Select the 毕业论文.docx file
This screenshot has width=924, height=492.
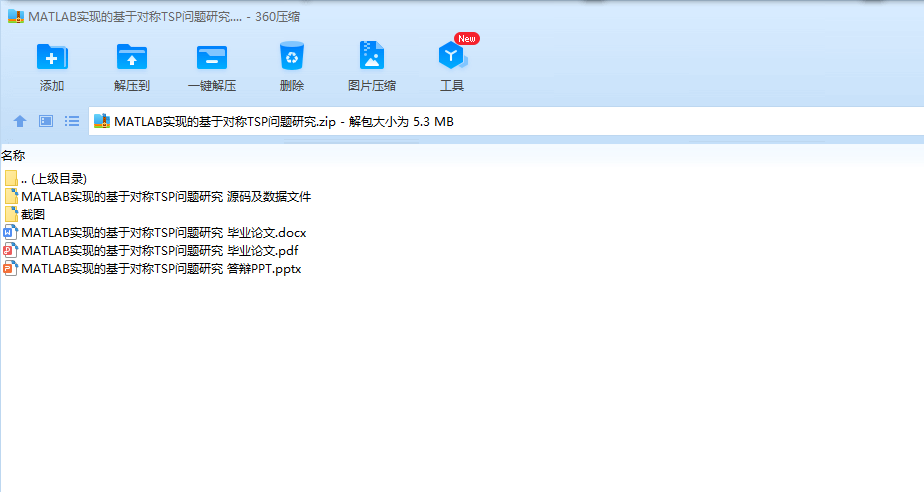155,233
